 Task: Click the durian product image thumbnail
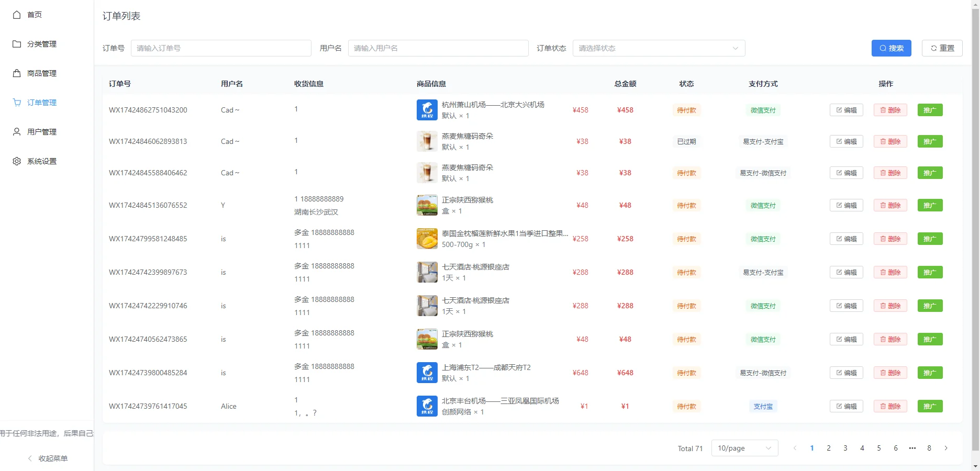(427, 239)
